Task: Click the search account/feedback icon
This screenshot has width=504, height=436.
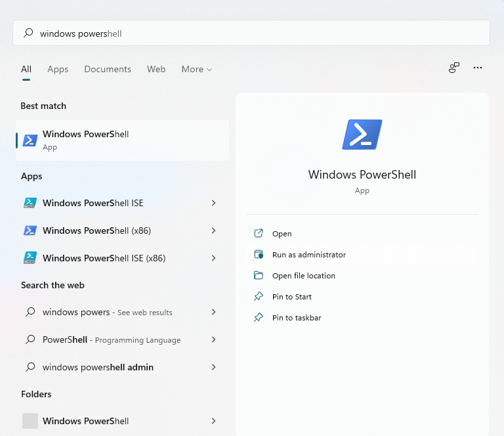Action: click(x=454, y=68)
